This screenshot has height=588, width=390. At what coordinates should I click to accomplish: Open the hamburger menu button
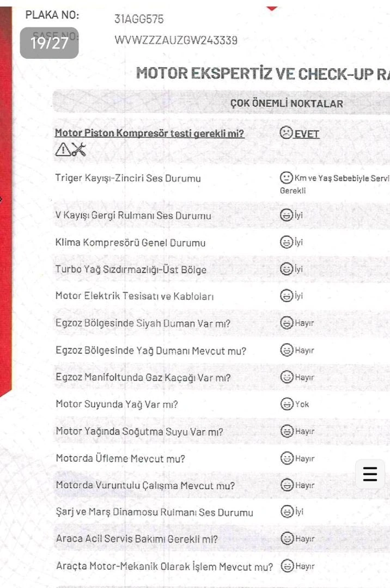point(370,474)
